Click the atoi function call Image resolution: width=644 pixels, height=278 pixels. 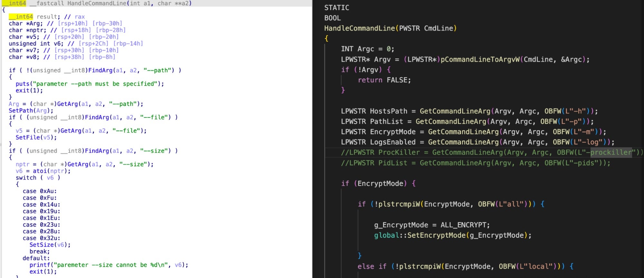pos(40,171)
